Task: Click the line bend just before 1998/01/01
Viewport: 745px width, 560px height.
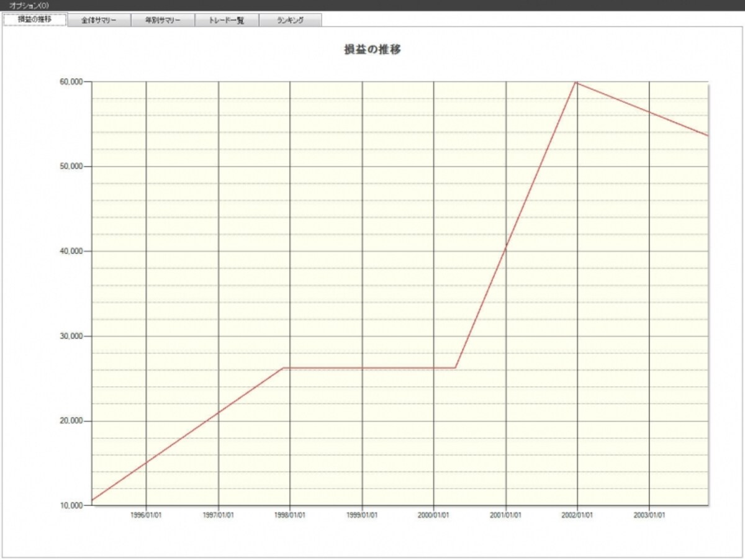Action: pyautogui.click(x=284, y=368)
